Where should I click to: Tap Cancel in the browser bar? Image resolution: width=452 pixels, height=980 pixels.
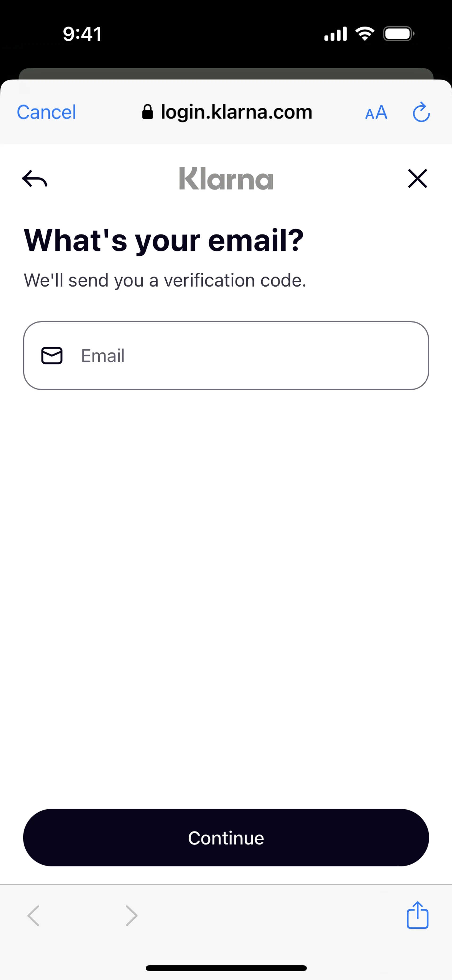tap(46, 112)
